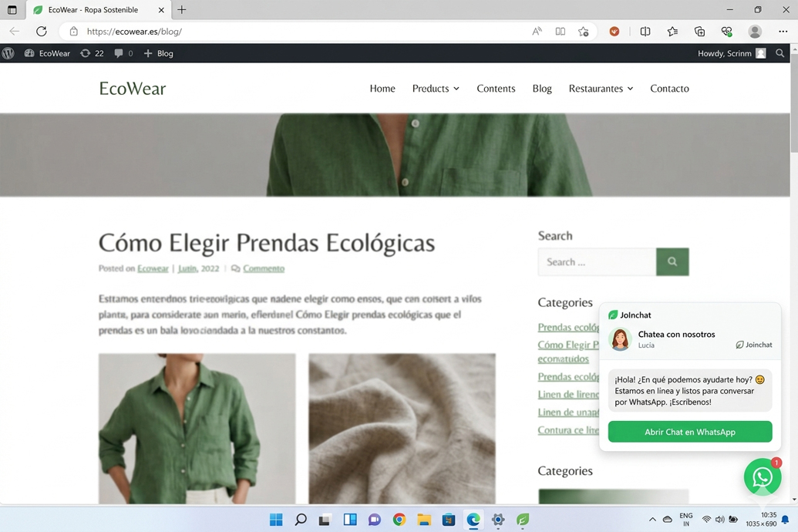
Task: Open the taskbar search icon
Action: (301, 520)
